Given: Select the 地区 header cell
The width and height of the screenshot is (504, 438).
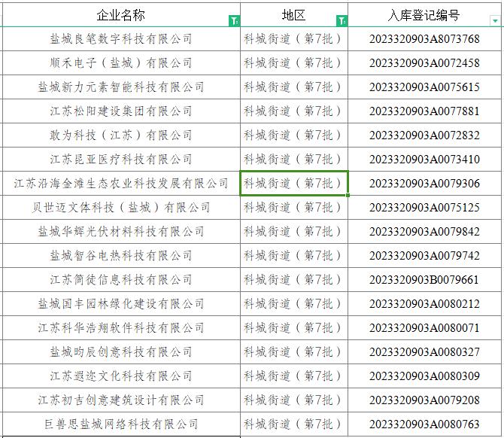Looking at the screenshot, I should coord(294,15).
